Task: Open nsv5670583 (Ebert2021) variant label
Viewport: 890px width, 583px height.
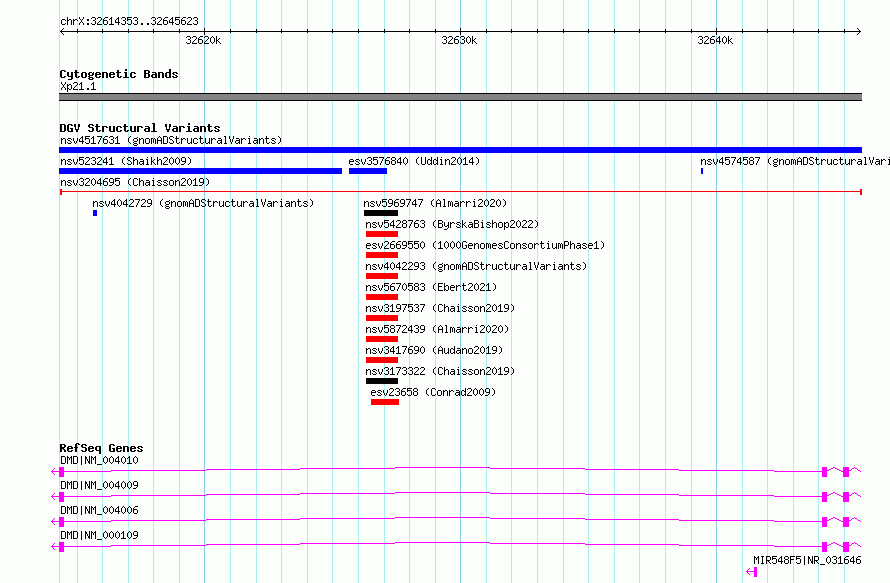Action: 431,287
